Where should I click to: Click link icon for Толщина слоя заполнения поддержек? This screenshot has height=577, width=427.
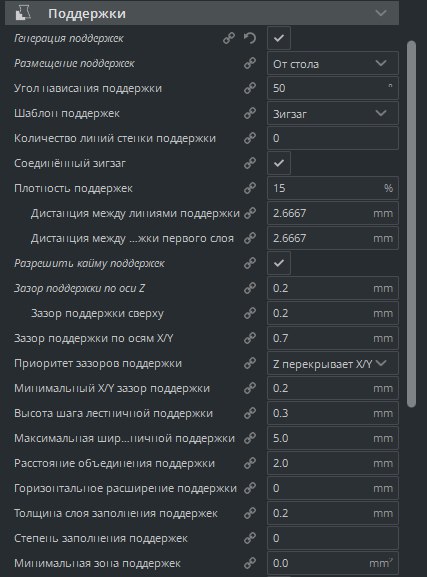tap(250, 514)
